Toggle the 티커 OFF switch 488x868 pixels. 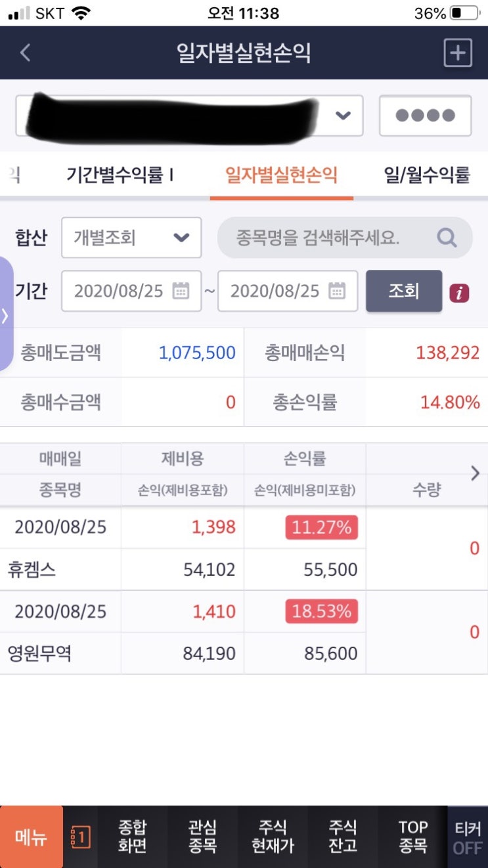(468, 837)
